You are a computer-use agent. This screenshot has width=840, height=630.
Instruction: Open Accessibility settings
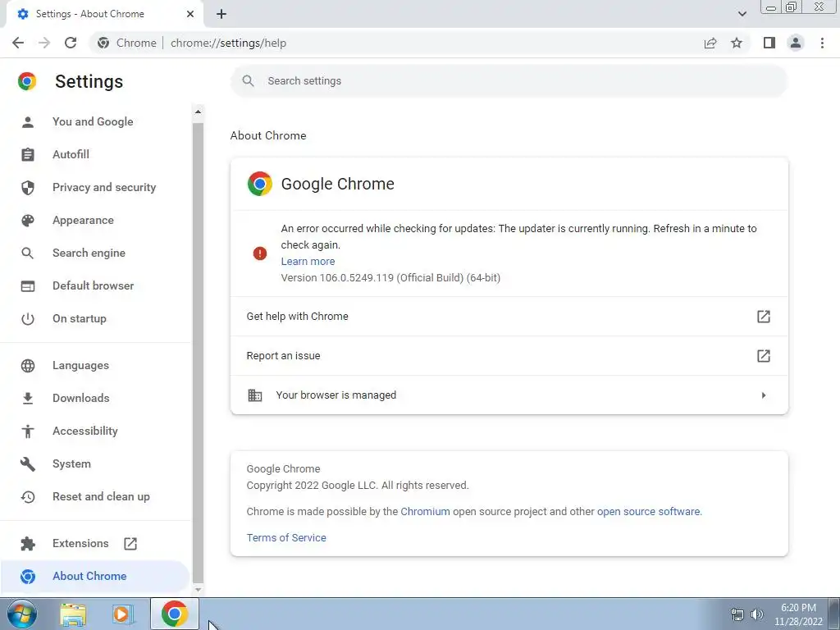tap(95, 431)
